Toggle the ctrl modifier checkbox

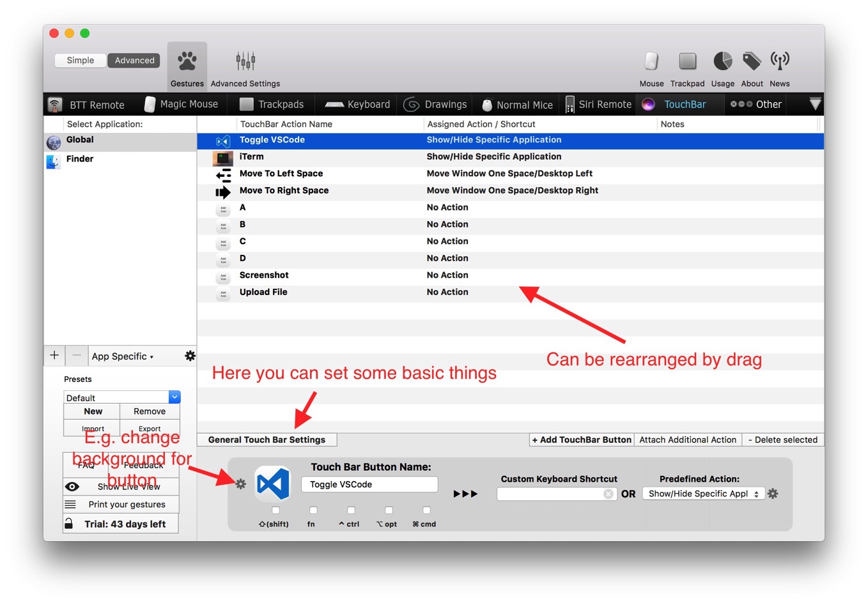351,510
